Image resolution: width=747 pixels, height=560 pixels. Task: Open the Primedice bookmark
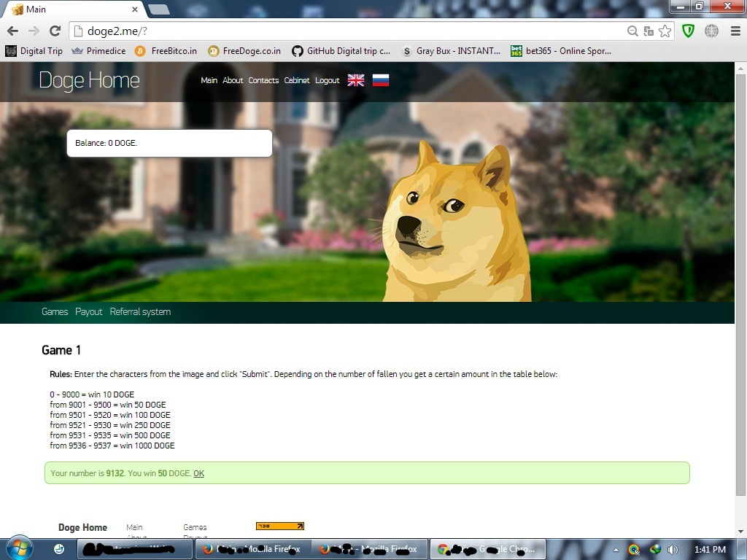98,51
